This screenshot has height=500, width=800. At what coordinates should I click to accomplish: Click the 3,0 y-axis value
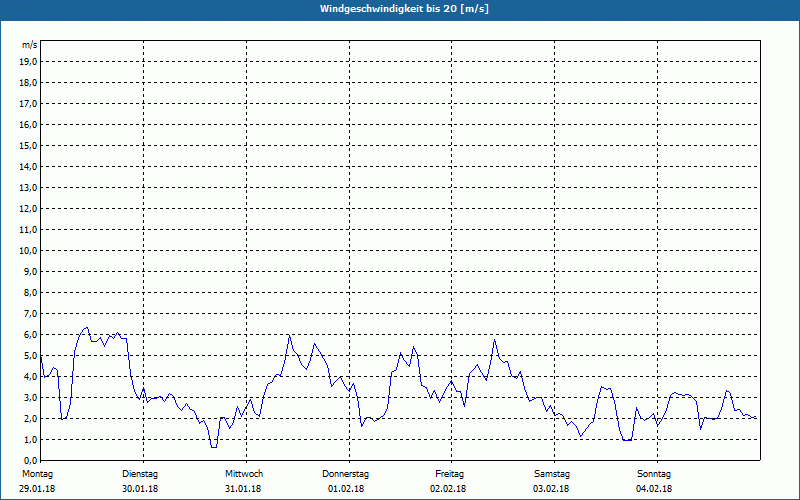click(x=30, y=397)
